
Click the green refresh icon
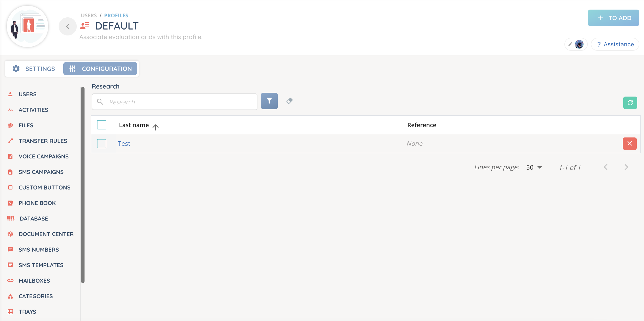pos(630,103)
